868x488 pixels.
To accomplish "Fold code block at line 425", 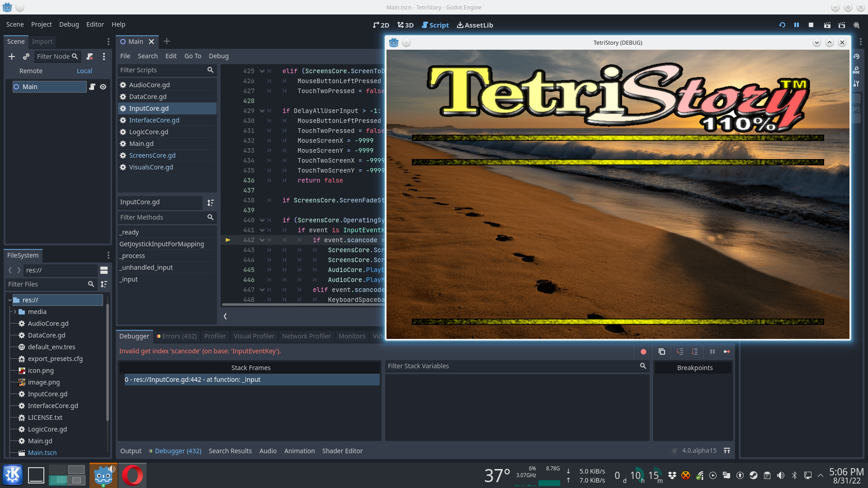I will [262, 71].
